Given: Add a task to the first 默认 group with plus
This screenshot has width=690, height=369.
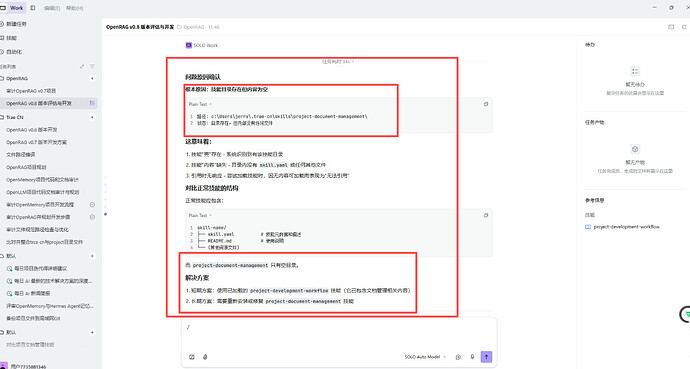Looking at the screenshot, I should 92,256.
